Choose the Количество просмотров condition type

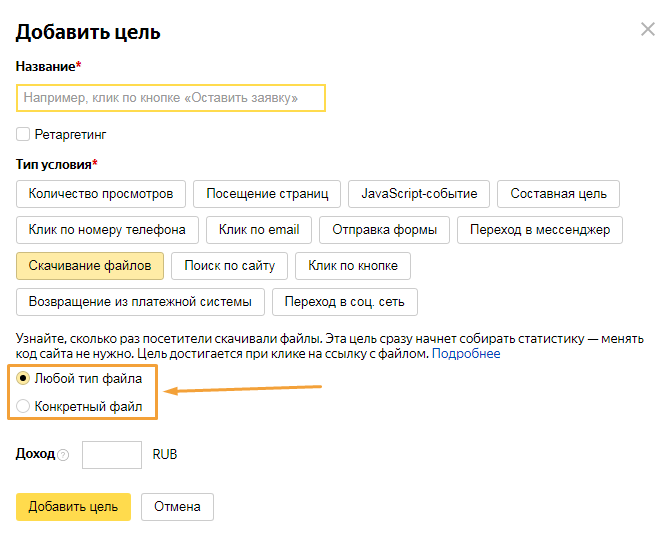(x=101, y=194)
